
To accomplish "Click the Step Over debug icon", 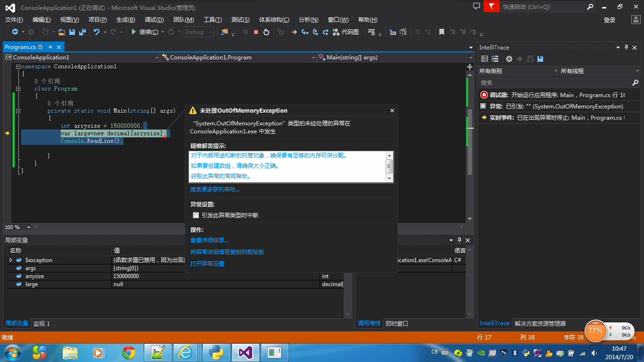I will [x=315, y=32].
